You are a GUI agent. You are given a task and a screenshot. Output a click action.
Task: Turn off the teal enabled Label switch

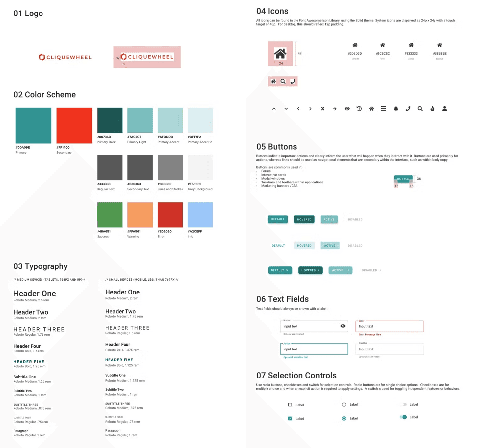403,417
